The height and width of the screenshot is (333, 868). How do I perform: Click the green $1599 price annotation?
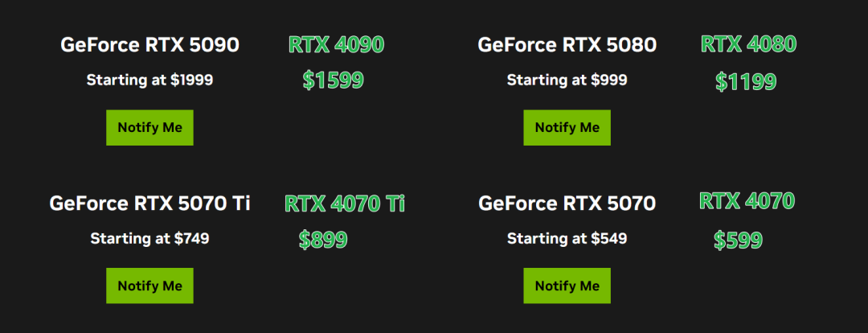(x=333, y=80)
